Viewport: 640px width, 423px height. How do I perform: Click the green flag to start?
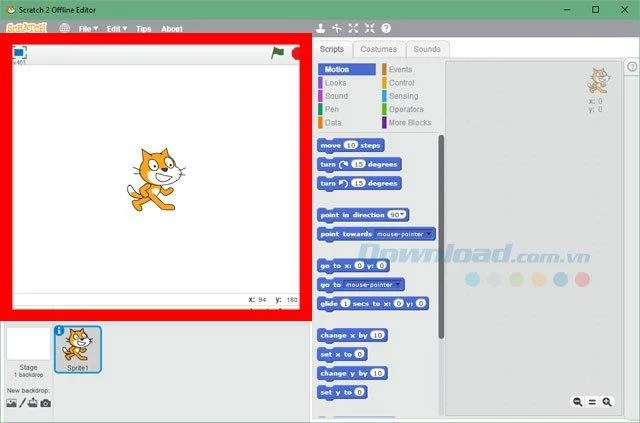[278, 53]
